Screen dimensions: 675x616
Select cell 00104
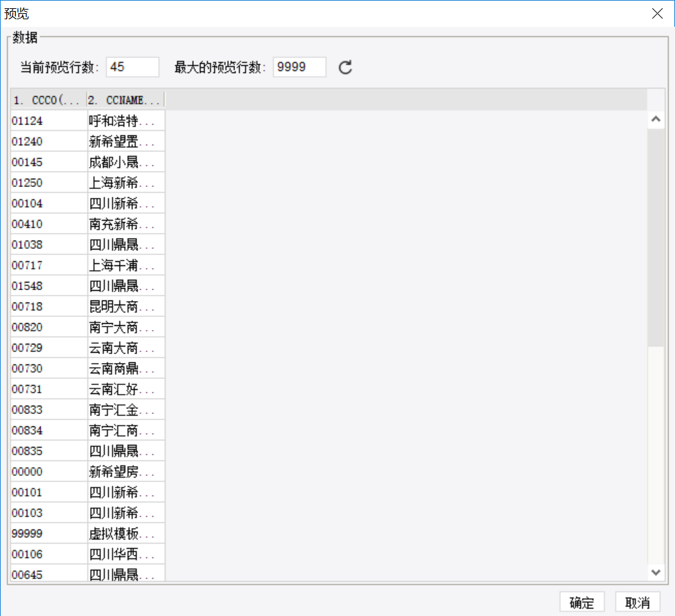(49, 203)
